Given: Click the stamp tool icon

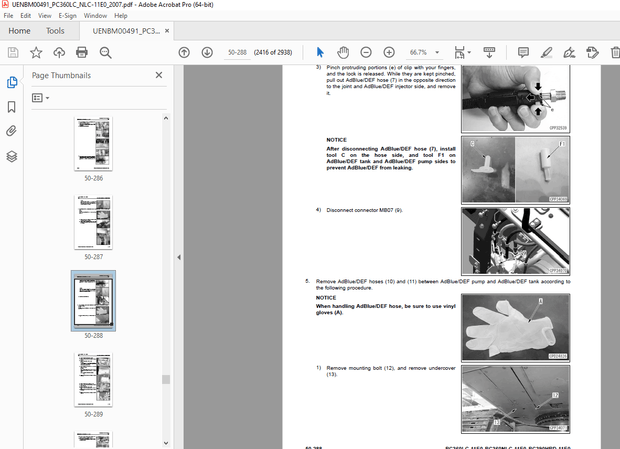Looking at the screenshot, I should point(592,53).
